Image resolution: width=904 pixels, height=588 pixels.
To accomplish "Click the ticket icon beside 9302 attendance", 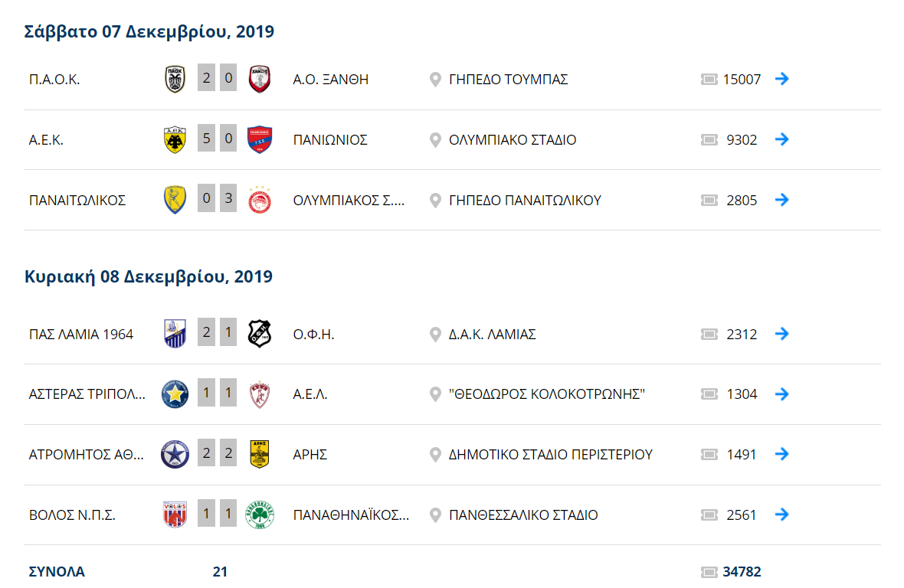I will tap(709, 140).
